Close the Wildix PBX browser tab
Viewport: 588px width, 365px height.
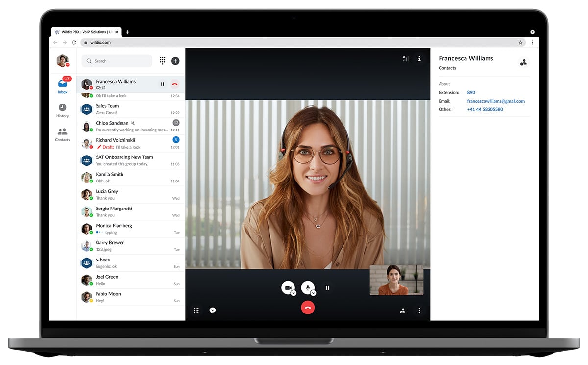(116, 32)
